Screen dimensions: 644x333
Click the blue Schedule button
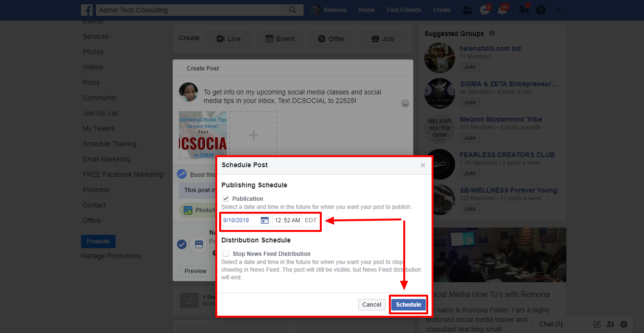point(409,305)
